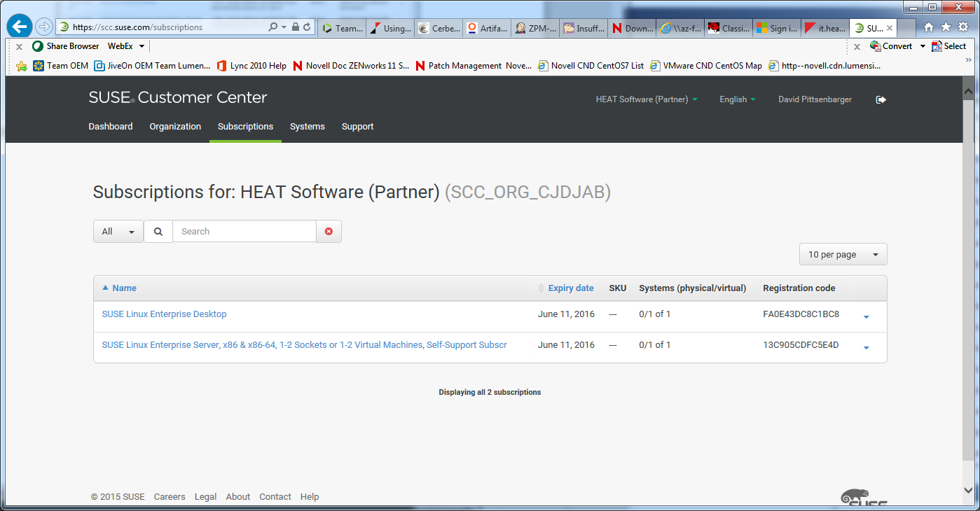Click the log out icon beside David Pittsenbarger
The image size is (980, 511).
pyautogui.click(x=881, y=99)
